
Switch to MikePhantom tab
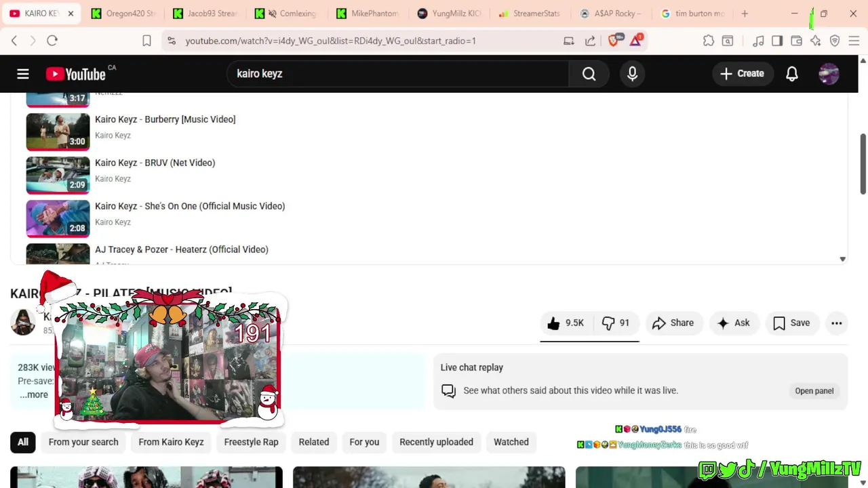point(368,14)
